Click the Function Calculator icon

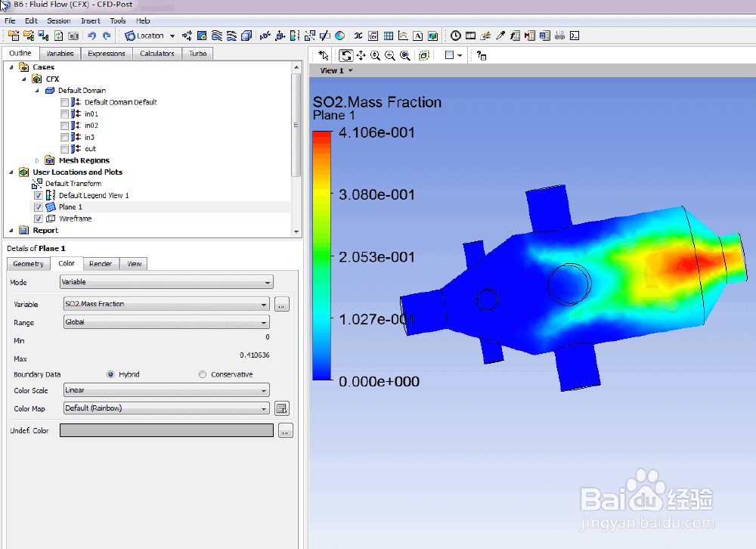coord(515,36)
